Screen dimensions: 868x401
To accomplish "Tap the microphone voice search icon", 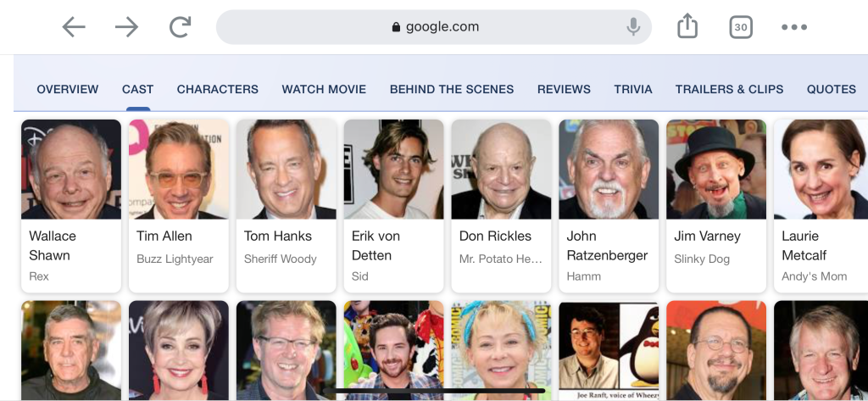I will coord(632,27).
